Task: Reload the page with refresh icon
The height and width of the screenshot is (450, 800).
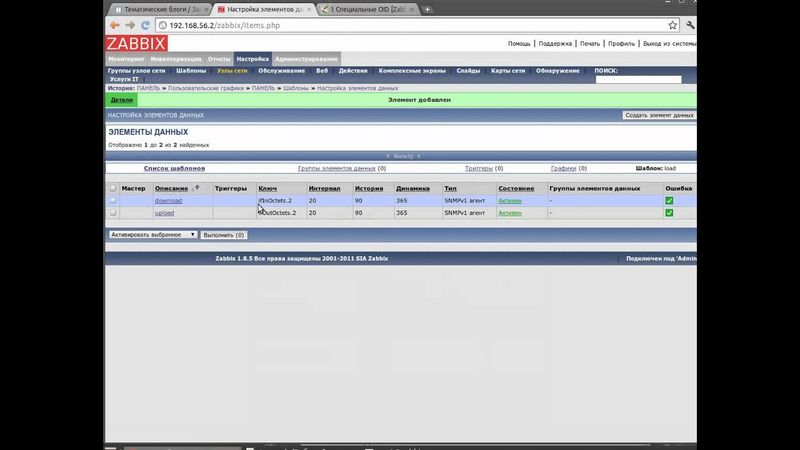Action: click(145, 25)
